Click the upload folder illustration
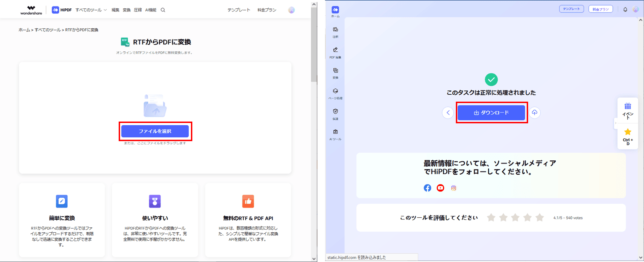Screen dimensions: 644x262 tap(155, 105)
